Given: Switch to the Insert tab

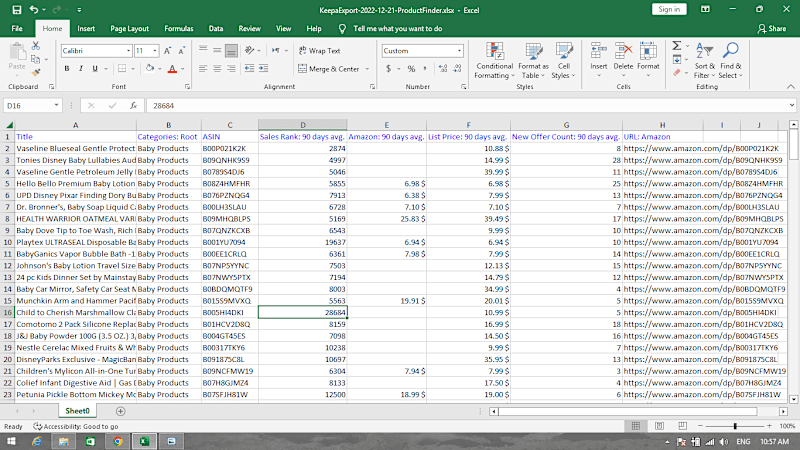Looking at the screenshot, I should click(x=86, y=29).
